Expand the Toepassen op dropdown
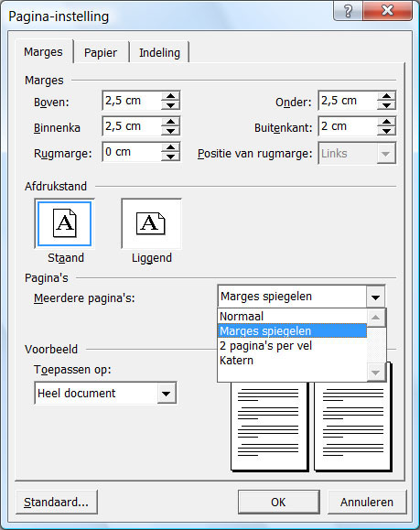Screen dimensions: 420x530 tap(167, 394)
